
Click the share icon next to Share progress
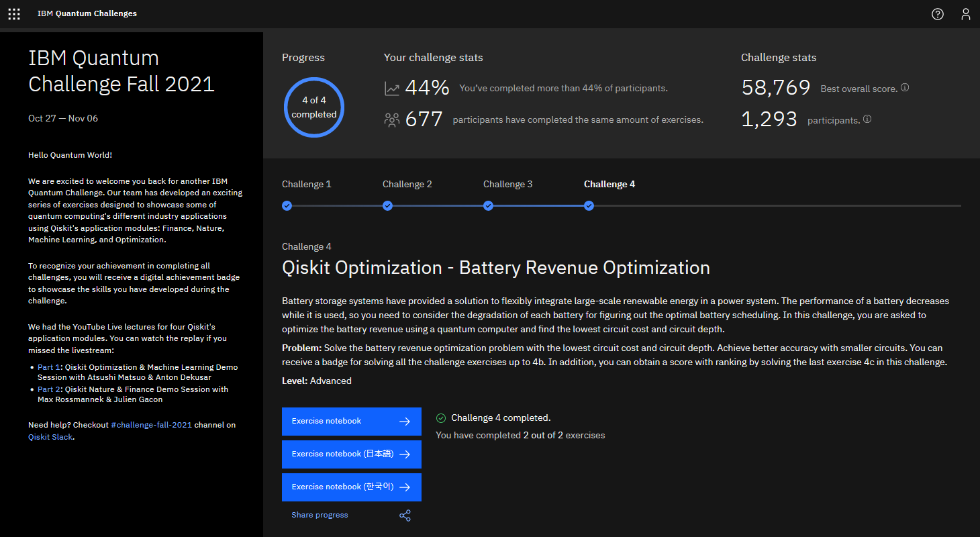click(x=405, y=516)
